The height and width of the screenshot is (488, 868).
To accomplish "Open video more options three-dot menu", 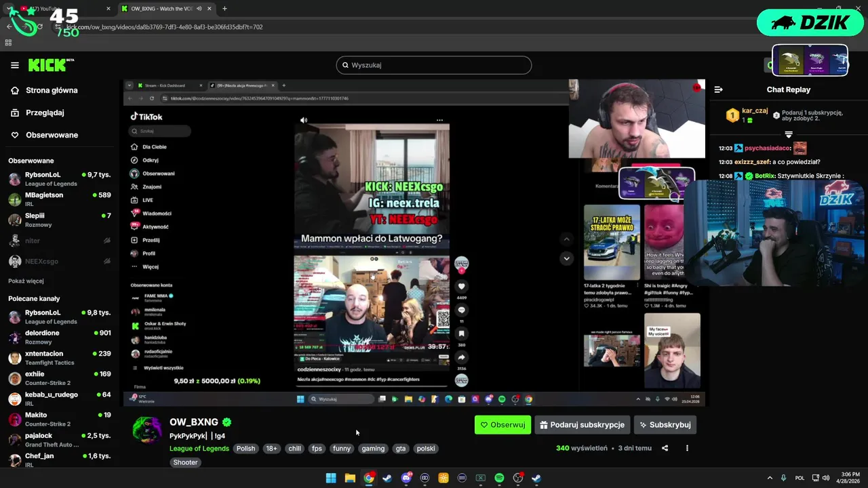I will pyautogui.click(x=687, y=448).
